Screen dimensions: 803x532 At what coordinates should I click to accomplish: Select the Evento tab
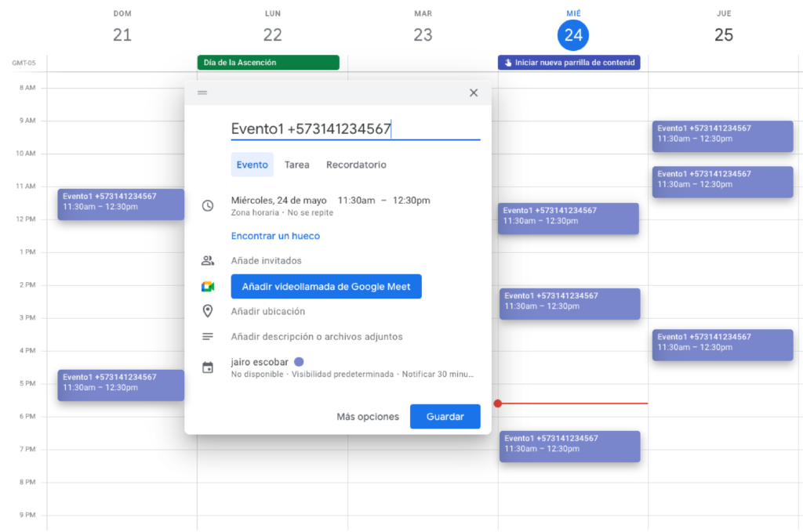click(252, 165)
